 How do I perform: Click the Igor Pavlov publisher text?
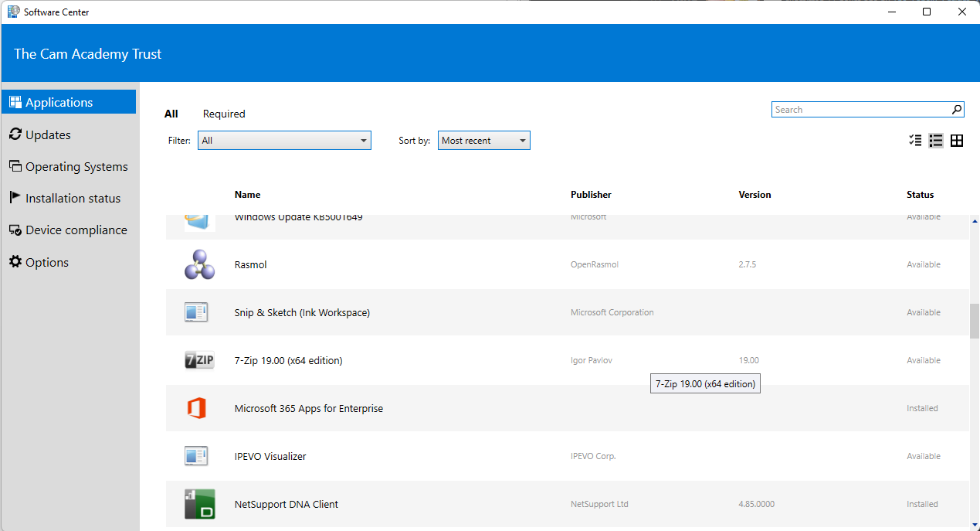click(x=591, y=360)
